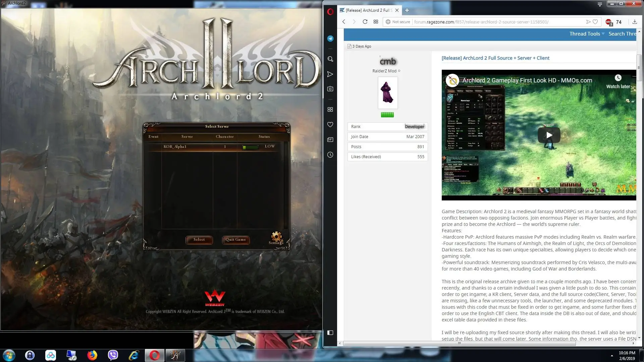Add page to bookmarks heart in address bar

pos(595,22)
